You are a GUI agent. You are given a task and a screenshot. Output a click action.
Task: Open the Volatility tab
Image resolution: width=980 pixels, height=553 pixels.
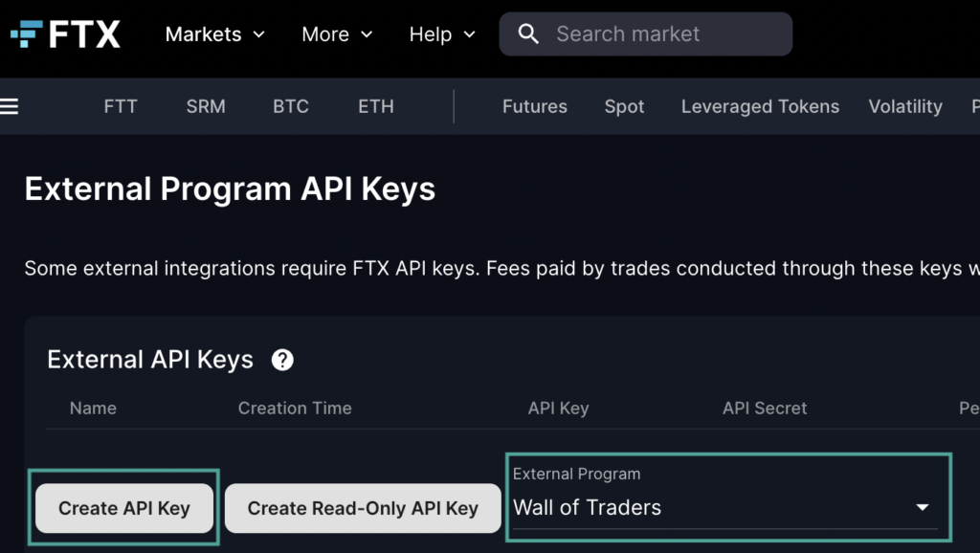coord(905,106)
